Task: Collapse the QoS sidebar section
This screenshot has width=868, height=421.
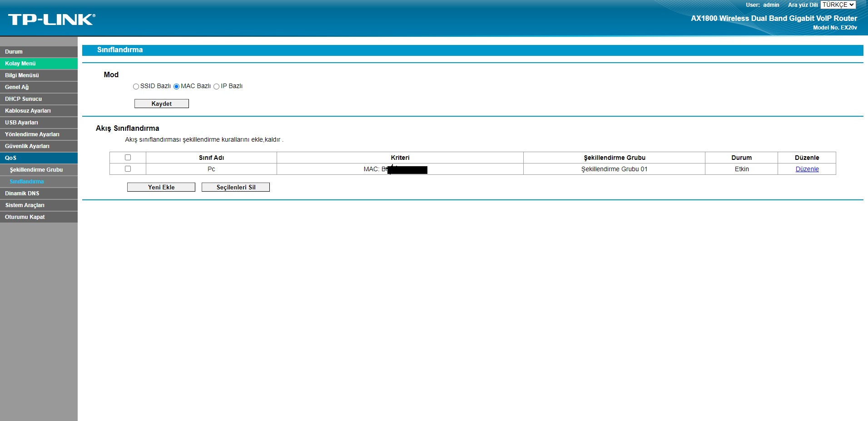Action: point(39,158)
